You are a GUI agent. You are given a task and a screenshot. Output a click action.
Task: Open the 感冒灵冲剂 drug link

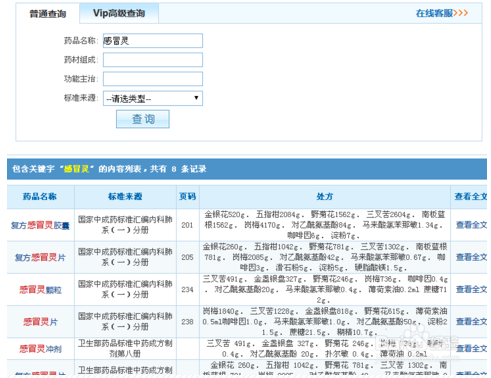point(40,349)
